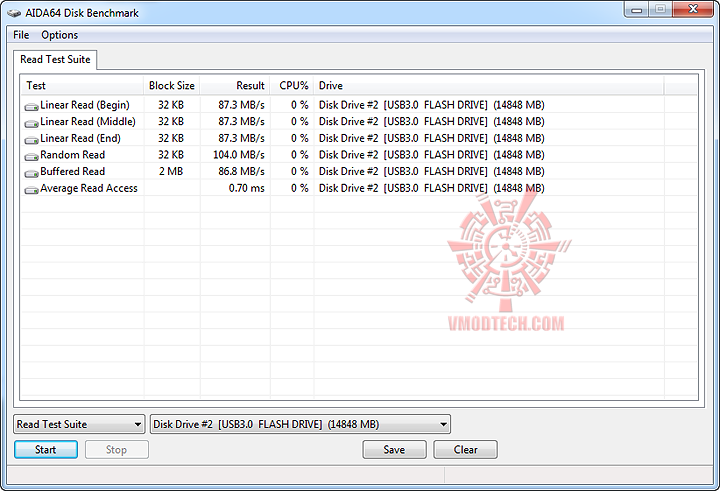This screenshot has width=720, height=491.
Task: Click the Average Read Access drive icon
Action: tap(31, 190)
